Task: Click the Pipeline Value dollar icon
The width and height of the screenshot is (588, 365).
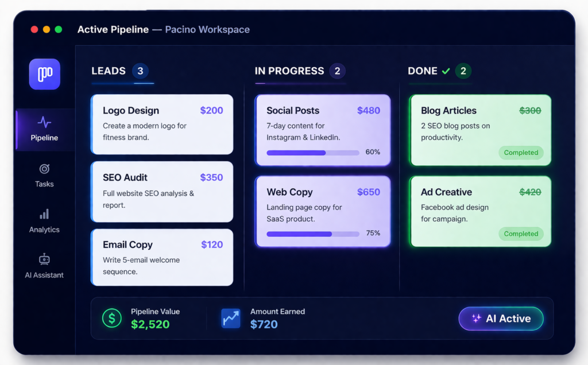Action: tap(111, 318)
